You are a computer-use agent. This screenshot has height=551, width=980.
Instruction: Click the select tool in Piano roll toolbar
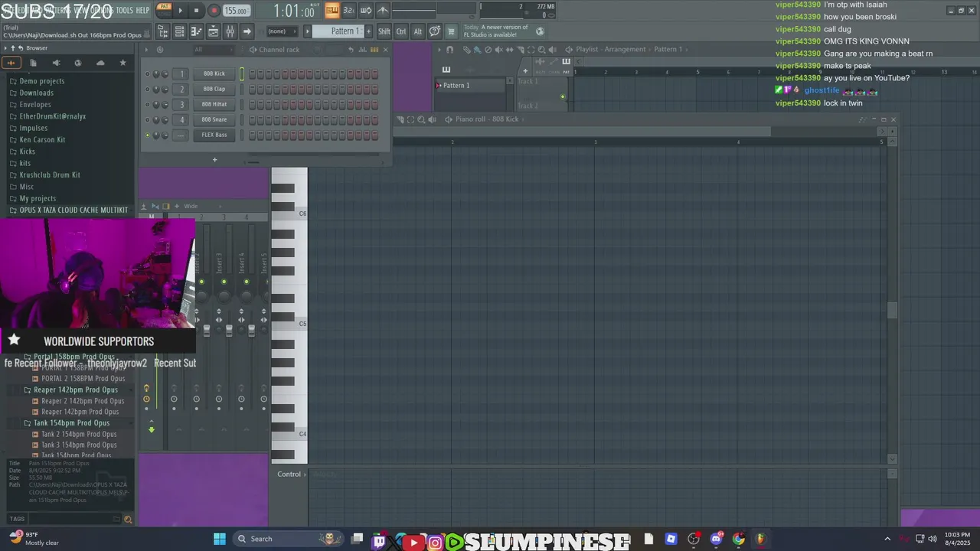pyautogui.click(x=410, y=119)
